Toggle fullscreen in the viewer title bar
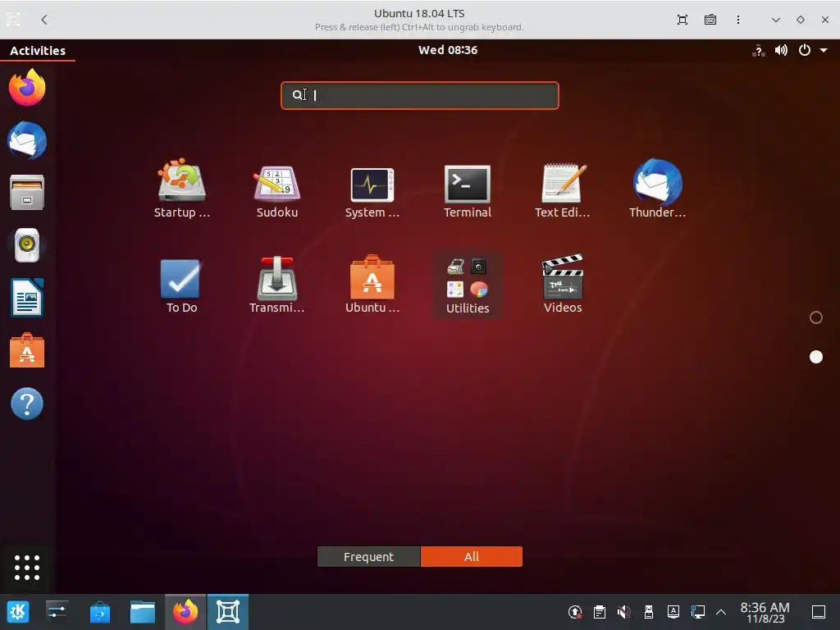This screenshot has height=630, width=840. 682,20
